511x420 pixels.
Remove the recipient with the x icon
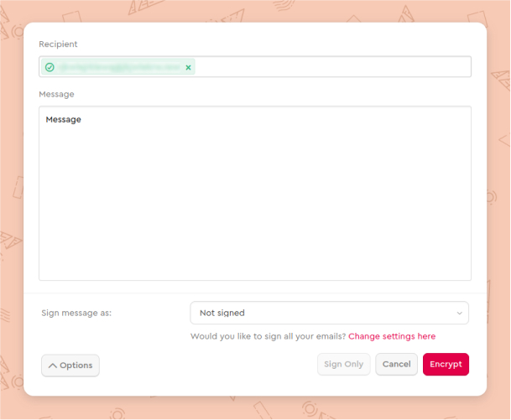pos(188,67)
